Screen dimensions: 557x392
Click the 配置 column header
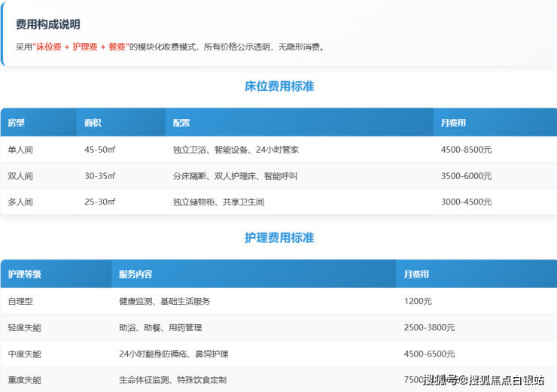tap(181, 123)
